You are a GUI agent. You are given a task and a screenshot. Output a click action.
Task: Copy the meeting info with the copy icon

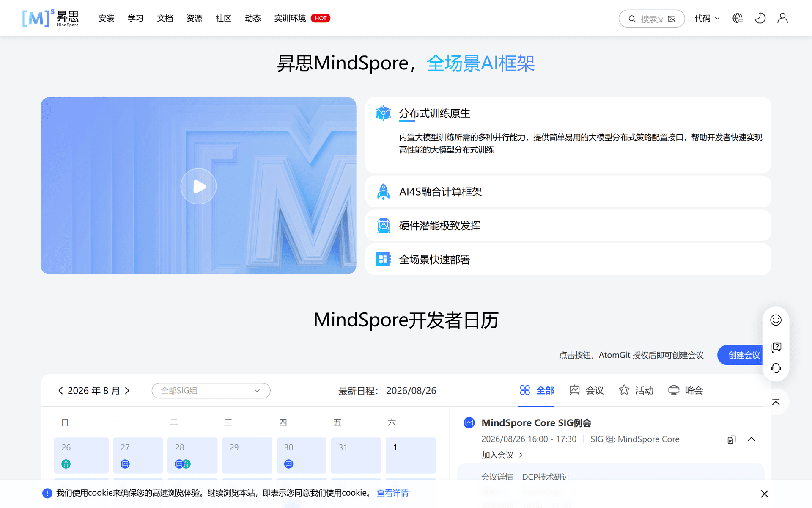point(732,439)
